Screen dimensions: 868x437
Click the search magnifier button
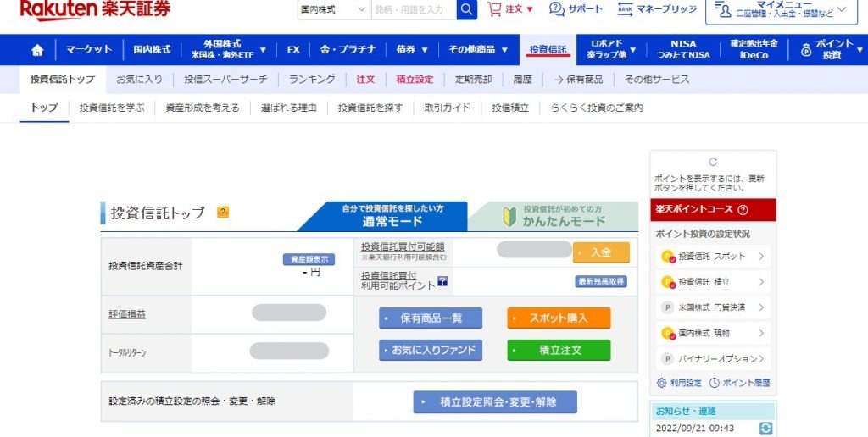[x=467, y=9]
